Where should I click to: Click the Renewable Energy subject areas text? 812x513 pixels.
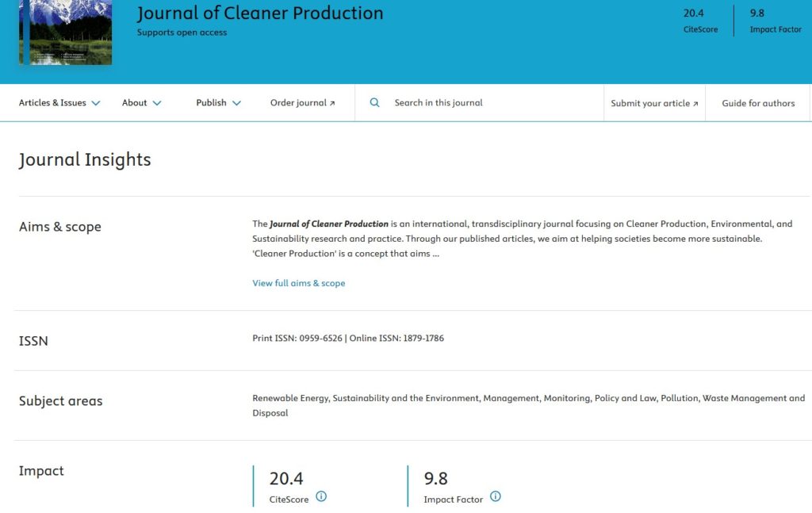[529, 405]
